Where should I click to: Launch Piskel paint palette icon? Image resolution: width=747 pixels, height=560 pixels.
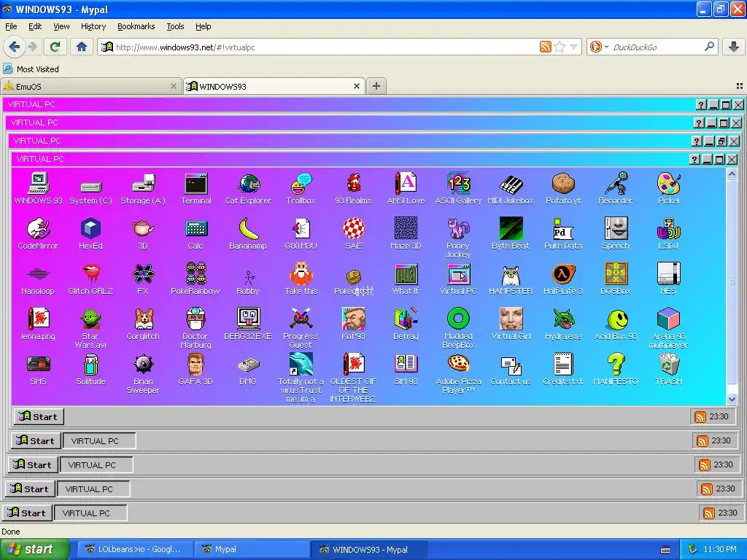[668, 189]
